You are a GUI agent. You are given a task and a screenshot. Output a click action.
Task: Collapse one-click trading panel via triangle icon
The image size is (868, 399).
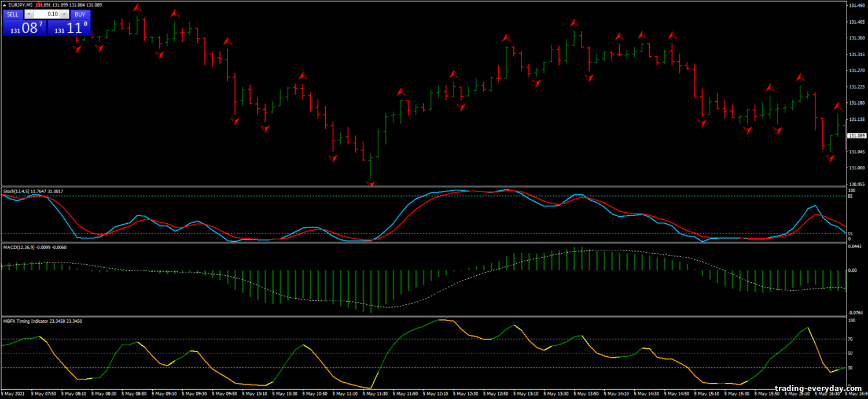(5, 5)
